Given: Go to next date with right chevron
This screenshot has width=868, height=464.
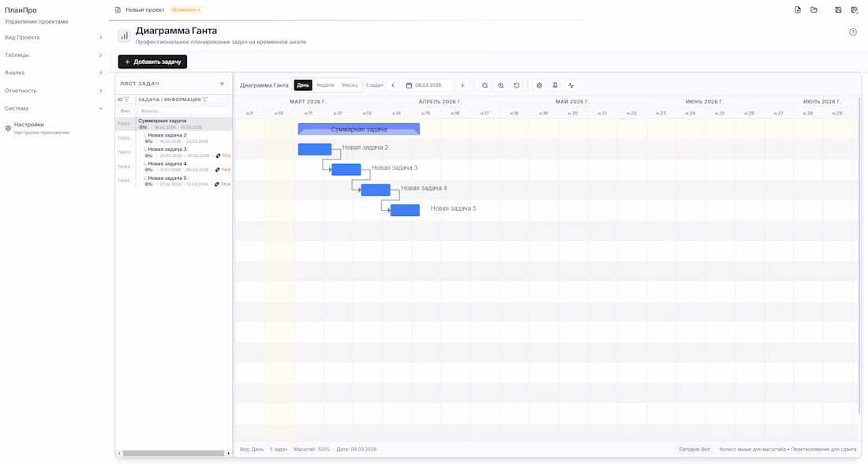Looking at the screenshot, I should coord(462,85).
